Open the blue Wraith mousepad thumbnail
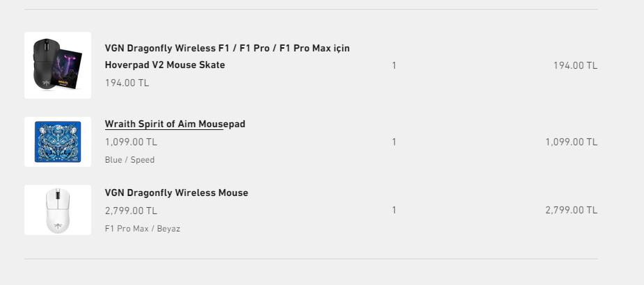The image size is (644, 285). [58, 142]
